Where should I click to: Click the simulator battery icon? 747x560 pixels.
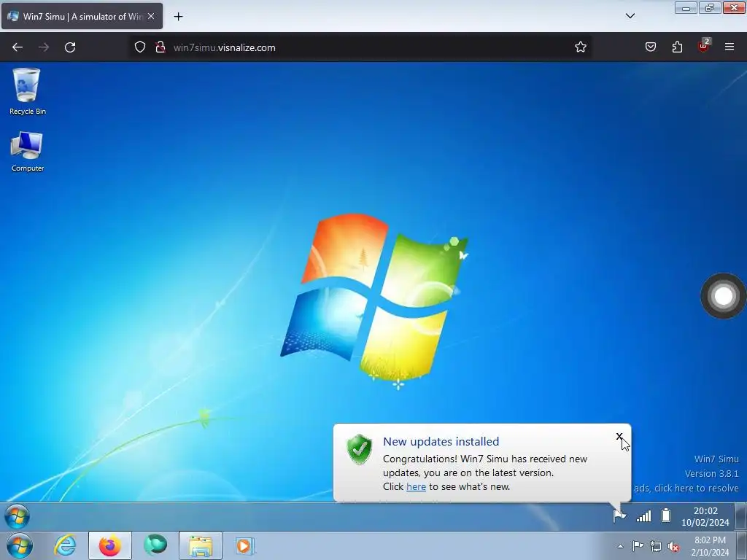[x=666, y=516]
